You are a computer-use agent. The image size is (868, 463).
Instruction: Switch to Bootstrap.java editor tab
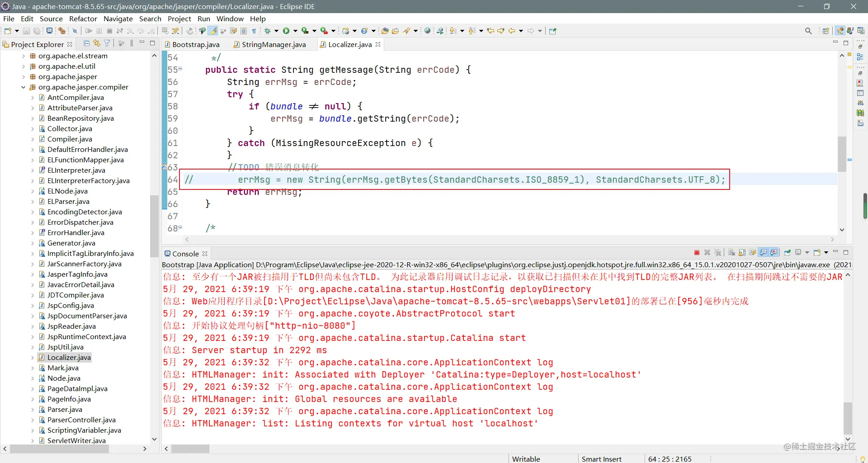(x=192, y=44)
